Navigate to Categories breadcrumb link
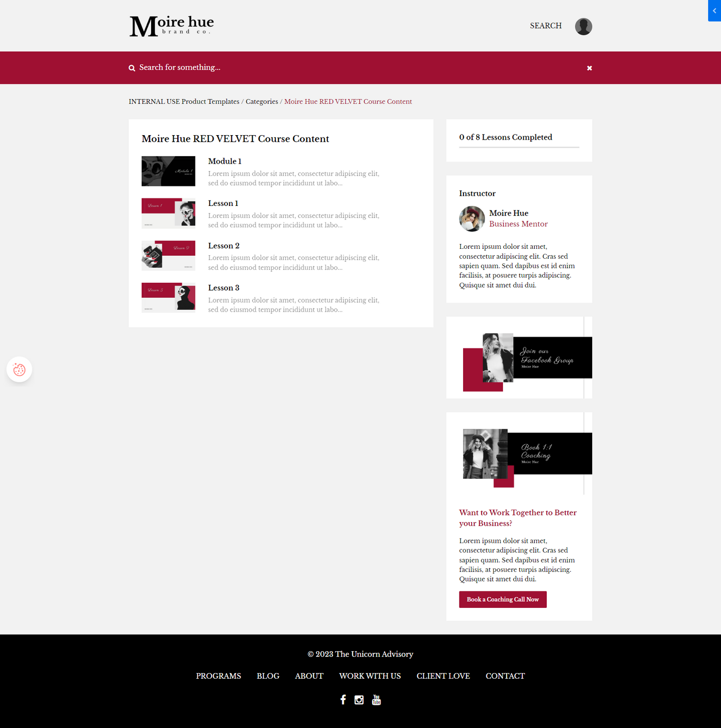Screen dimensions: 721x728 (x=261, y=102)
